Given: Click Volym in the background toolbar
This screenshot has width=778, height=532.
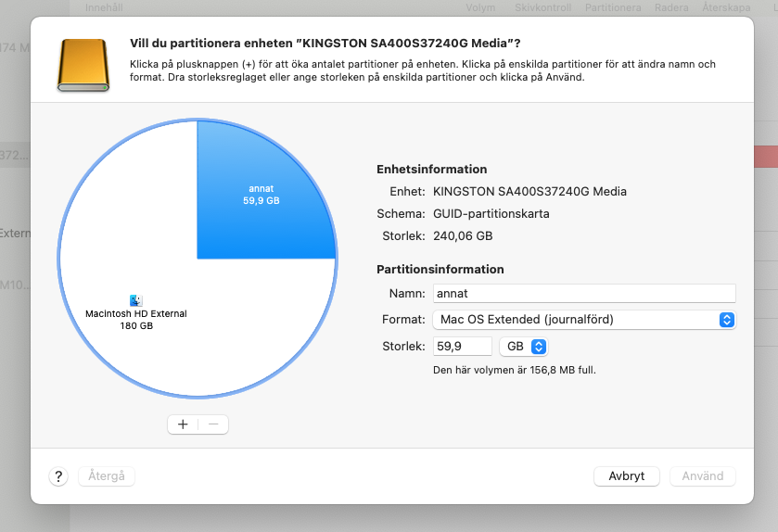Looking at the screenshot, I should pyautogui.click(x=480, y=8).
